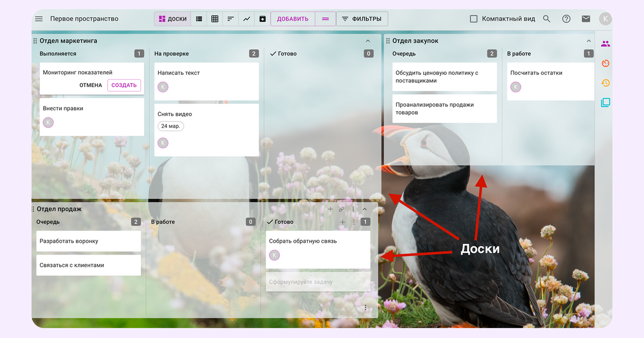Click ОТМЕНА on the new card
Image resolution: width=644 pixels, height=338 pixels.
[x=90, y=85]
